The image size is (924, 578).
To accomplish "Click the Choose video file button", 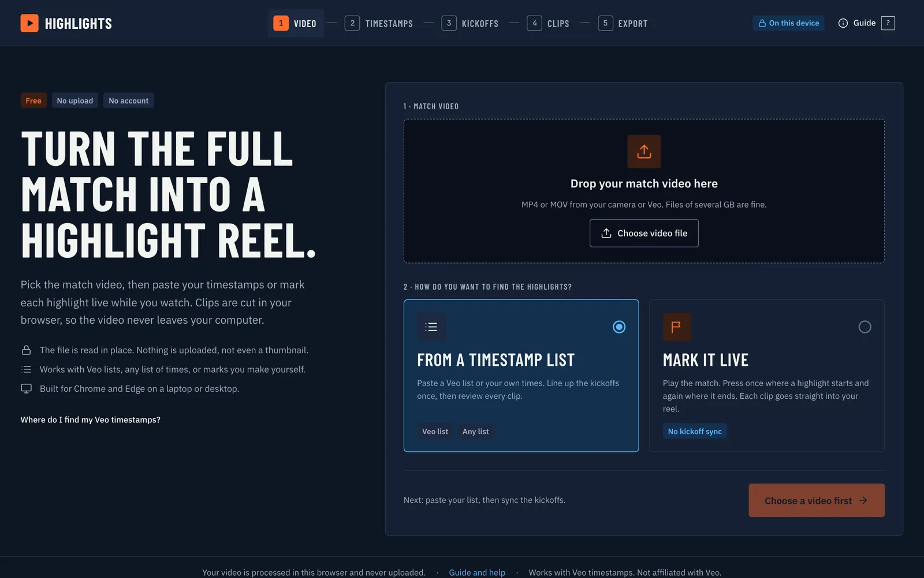I will pos(644,233).
